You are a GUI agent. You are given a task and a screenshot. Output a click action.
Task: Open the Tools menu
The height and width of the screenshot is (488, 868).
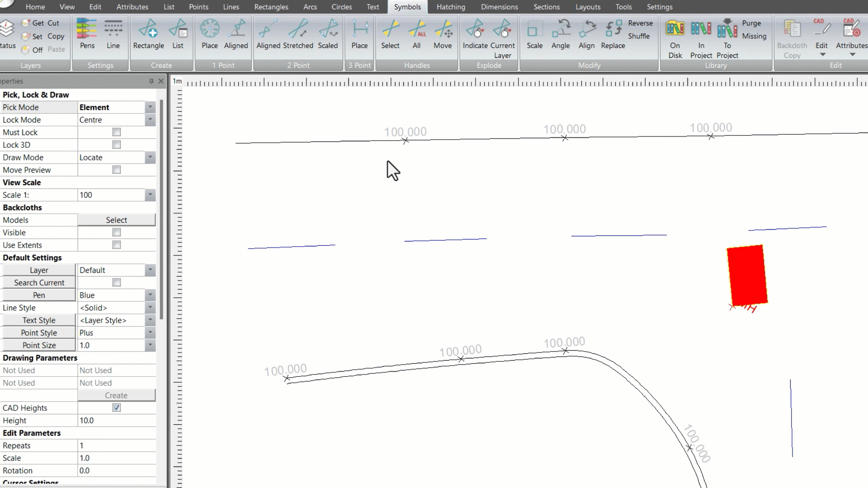[623, 7]
